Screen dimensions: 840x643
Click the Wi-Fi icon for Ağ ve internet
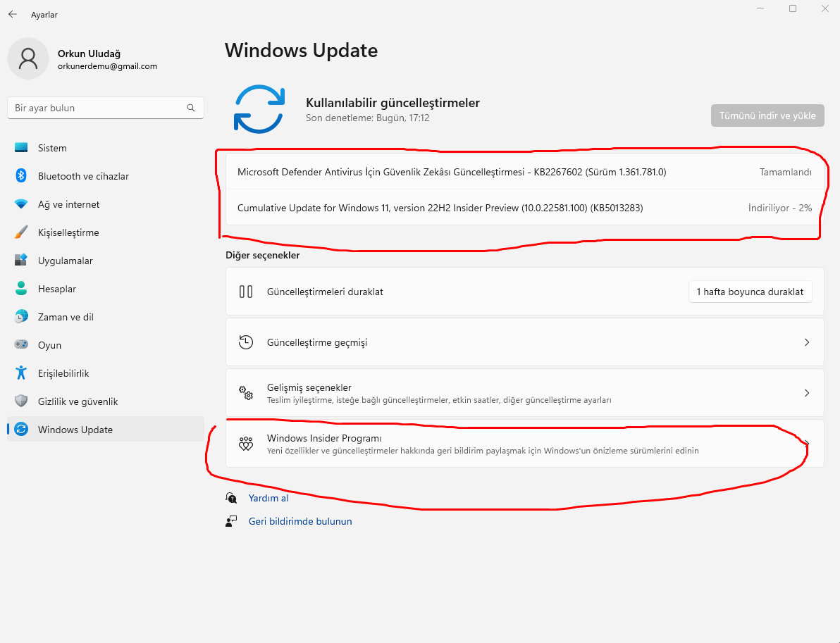point(21,204)
